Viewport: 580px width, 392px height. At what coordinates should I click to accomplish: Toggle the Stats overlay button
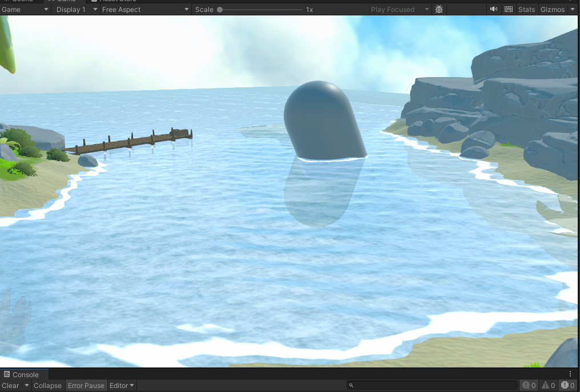pyautogui.click(x=526, y=10)
